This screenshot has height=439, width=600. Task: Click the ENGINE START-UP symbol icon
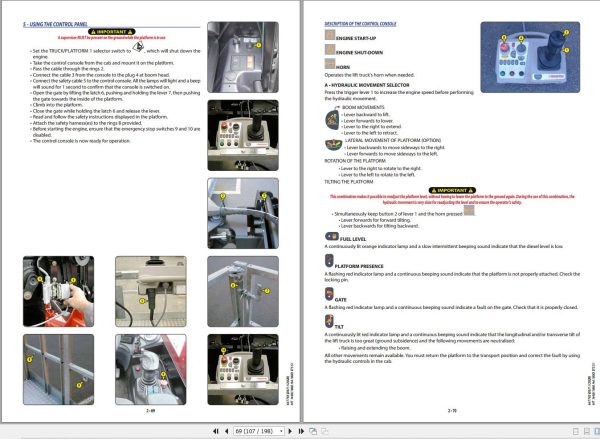click(x=330, y=35)
